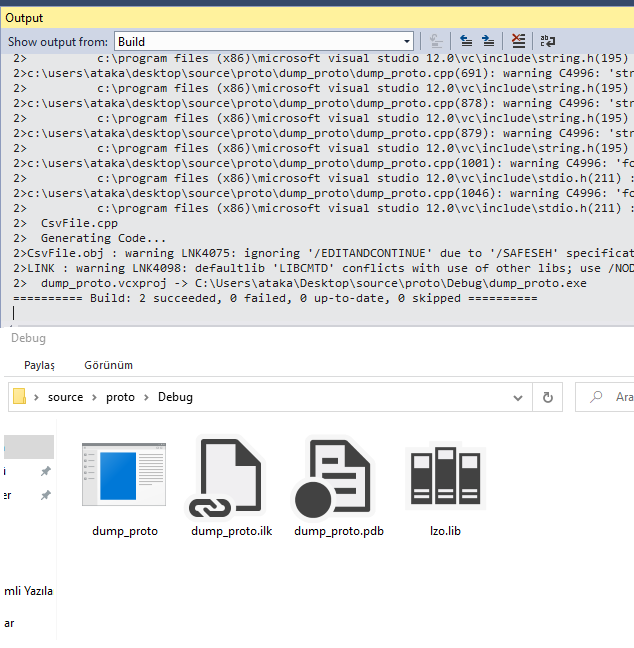Toggle word wrap in Output window
The image size is (634, 648).
547,41
